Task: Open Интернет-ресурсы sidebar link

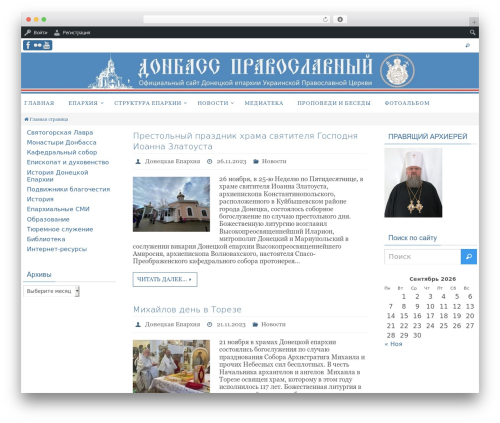Action: pos(57,249)
